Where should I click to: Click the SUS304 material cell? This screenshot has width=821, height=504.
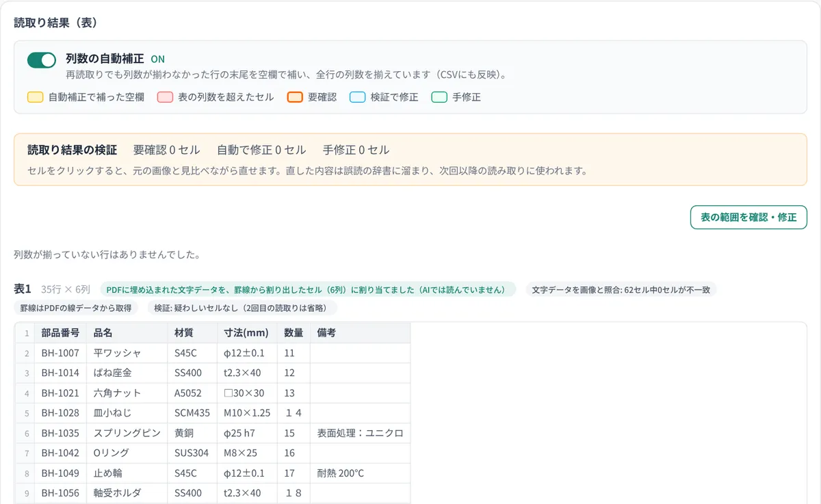tap(192, 453)
